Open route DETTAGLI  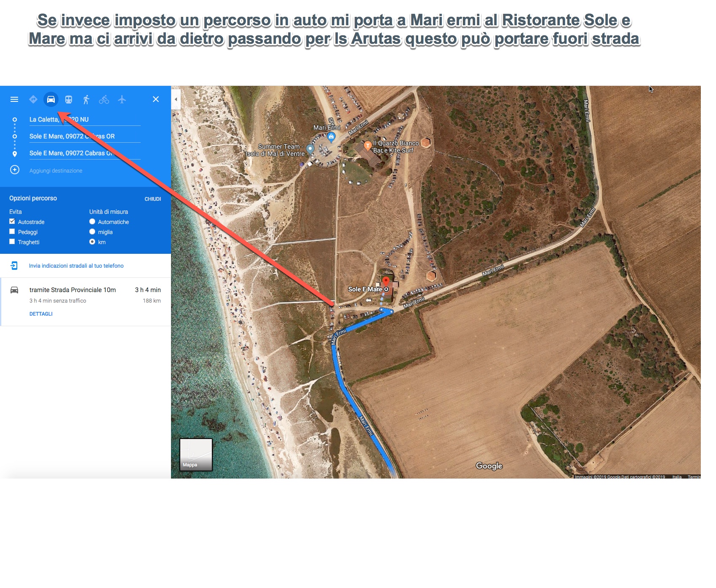tap(41, 314)
